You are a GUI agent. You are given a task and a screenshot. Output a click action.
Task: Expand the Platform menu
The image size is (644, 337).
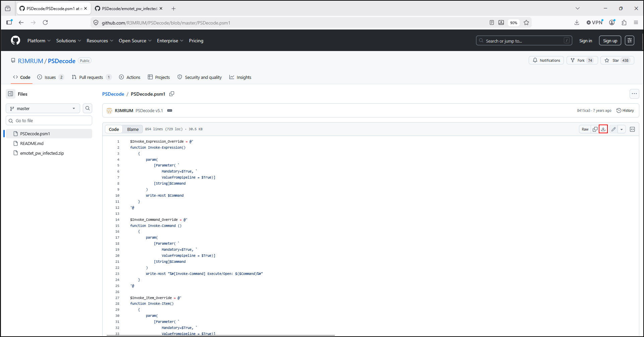[39, 41]
